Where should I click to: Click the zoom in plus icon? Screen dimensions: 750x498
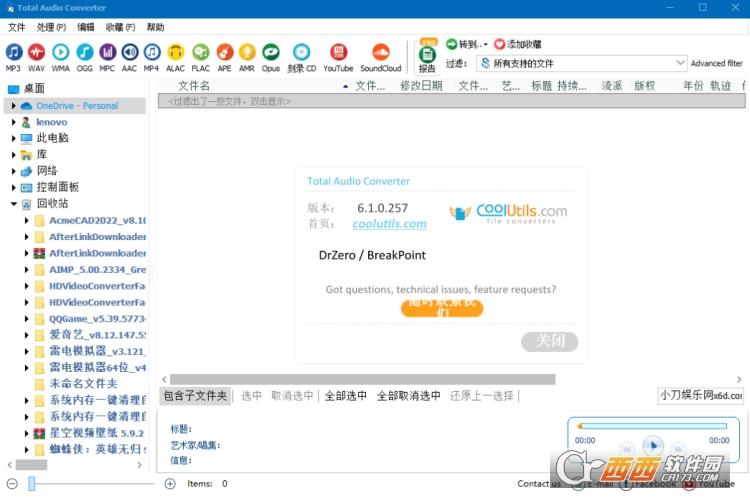point(170,484)
